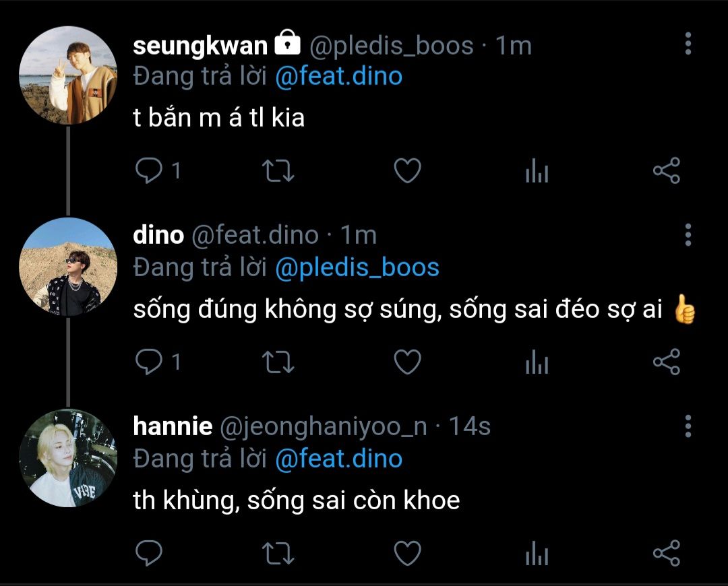Like seungkwan's tweet
Viewport: 728px width, 586px height.
[407, 172]
